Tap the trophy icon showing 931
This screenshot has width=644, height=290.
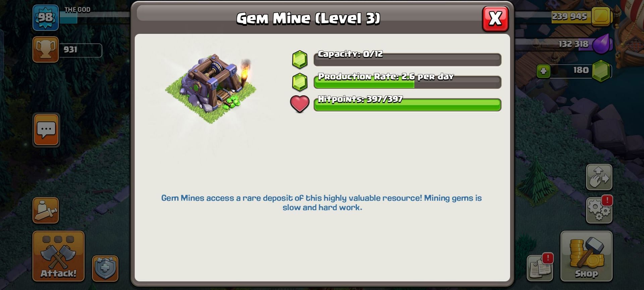pyautogui.click(x=46, y=50)
